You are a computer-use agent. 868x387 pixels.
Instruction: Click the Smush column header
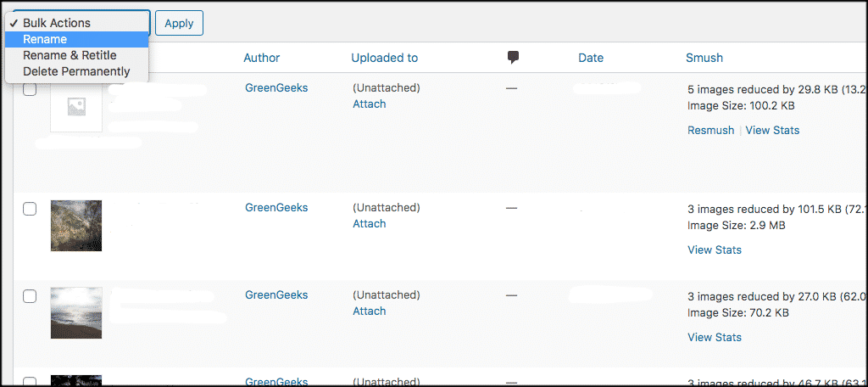pos(704,58)
